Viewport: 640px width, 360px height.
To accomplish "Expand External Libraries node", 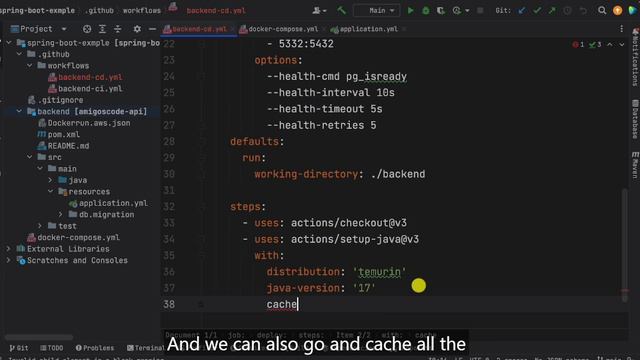I will 9,249.
